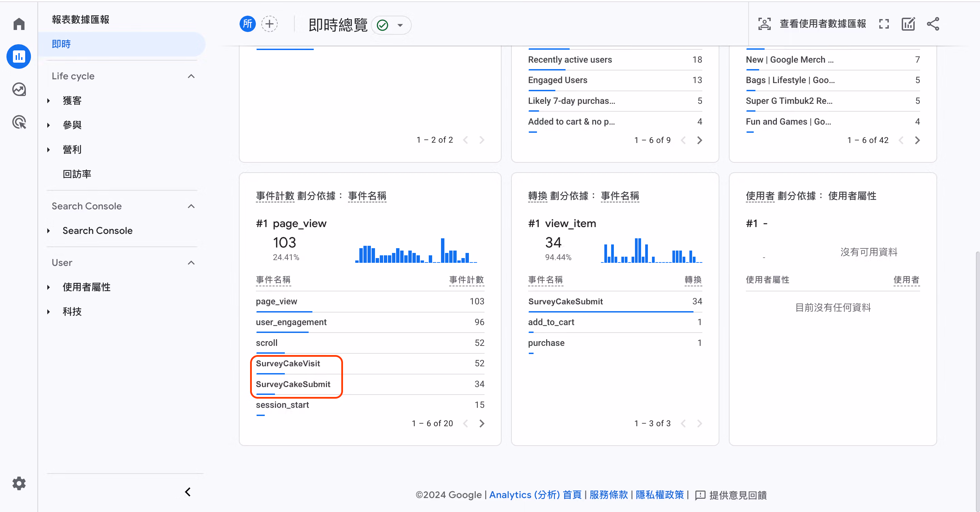Open the Explore icon in left rail
Screen dimensions: 980x512
coord(19,90)
